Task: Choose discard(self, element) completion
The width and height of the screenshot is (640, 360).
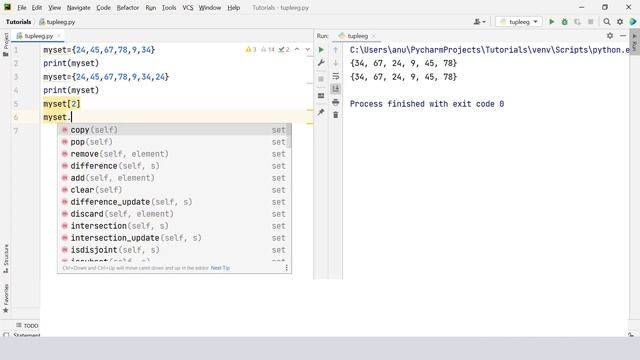Action: (173, 214)
